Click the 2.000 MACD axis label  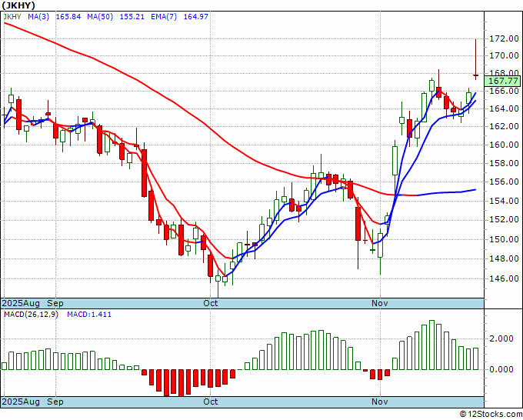[x=501, y=338]
